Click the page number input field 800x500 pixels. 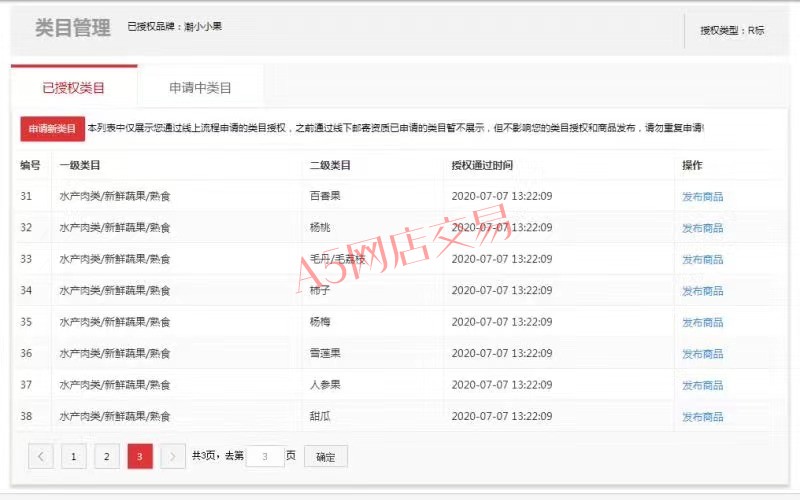(x=265, y=457)
